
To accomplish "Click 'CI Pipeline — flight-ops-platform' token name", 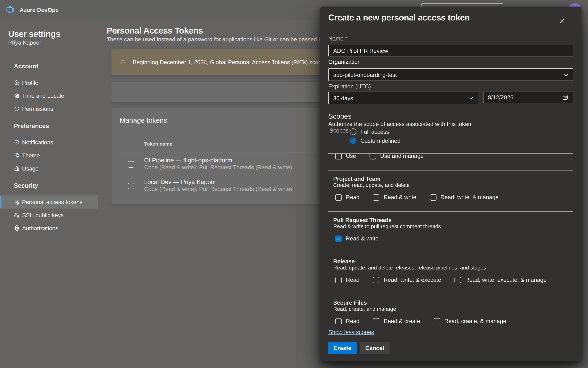I will pos(188,160).
